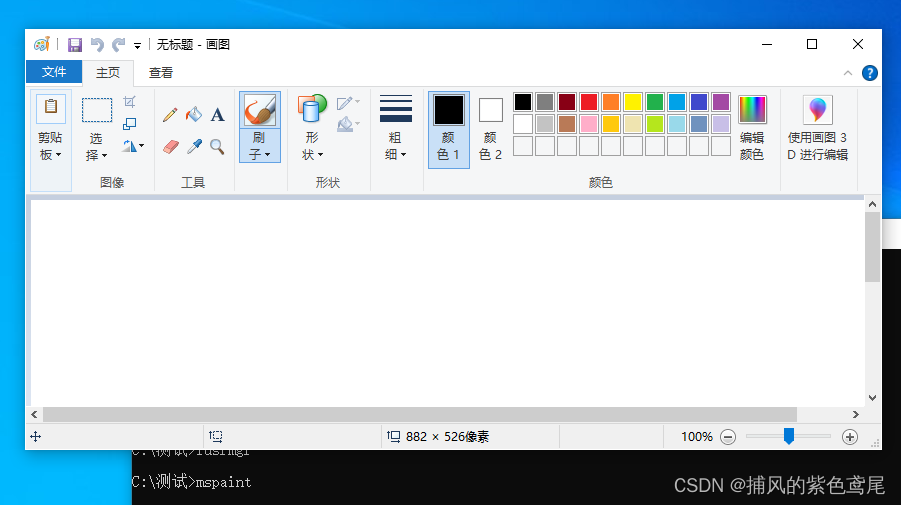This screenshot has width=901, height=505.
Task: Click the mspaint command line in console window
Action: (x=191, y=481)
